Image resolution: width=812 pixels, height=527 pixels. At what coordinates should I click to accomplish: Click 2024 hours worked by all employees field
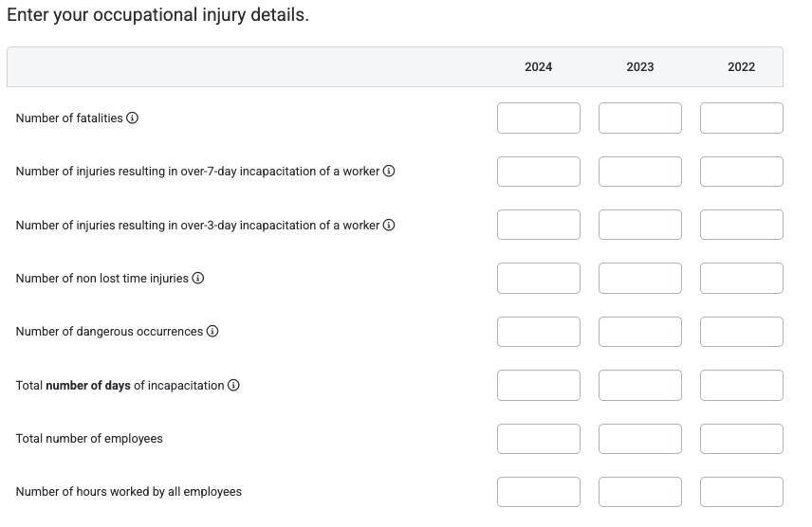(539, 492)
